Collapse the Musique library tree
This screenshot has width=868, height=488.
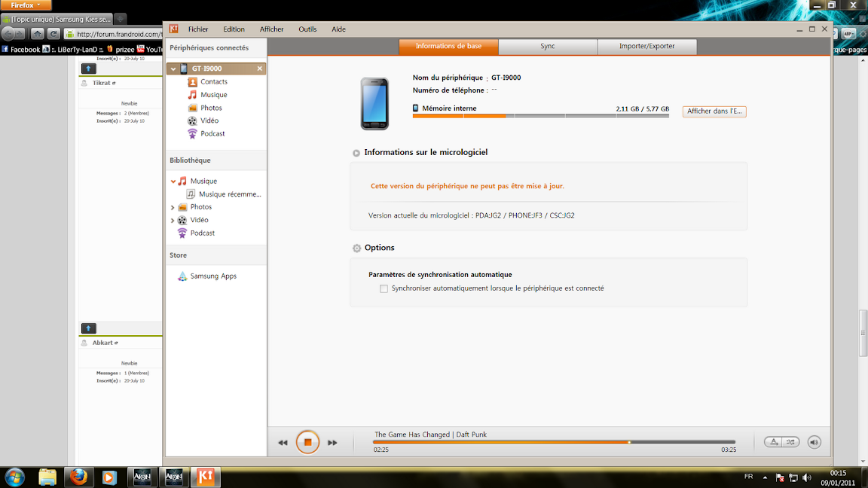pyautogui.click(x=173, y=181)
